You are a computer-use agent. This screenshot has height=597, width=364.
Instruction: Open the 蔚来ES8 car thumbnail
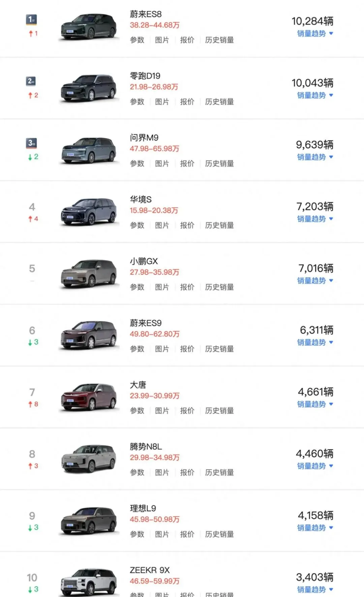tap(89, 27)
